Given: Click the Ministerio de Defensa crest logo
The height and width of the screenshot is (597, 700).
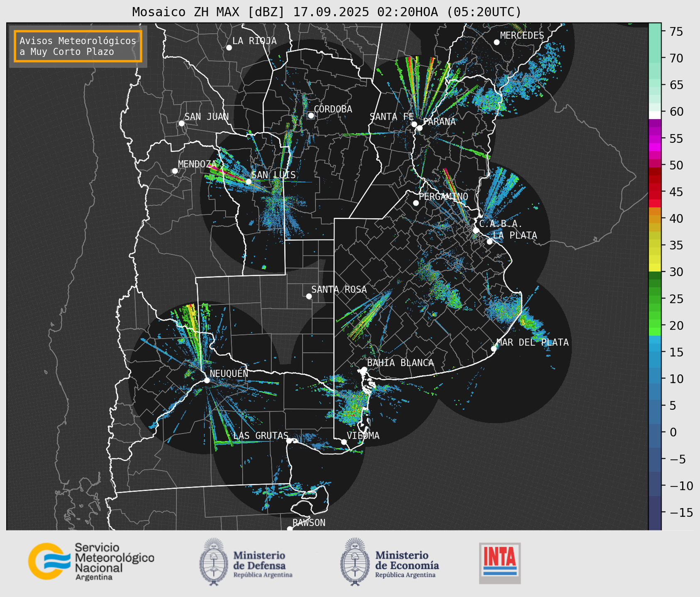Looking at the screenshot, I should 214,562.
